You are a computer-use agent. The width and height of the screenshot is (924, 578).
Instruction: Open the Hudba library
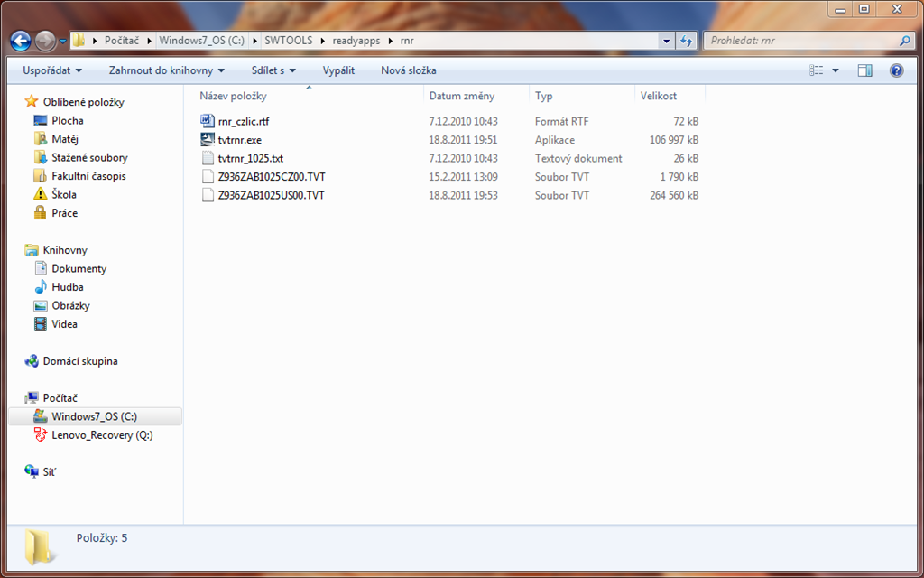(67, 287)
